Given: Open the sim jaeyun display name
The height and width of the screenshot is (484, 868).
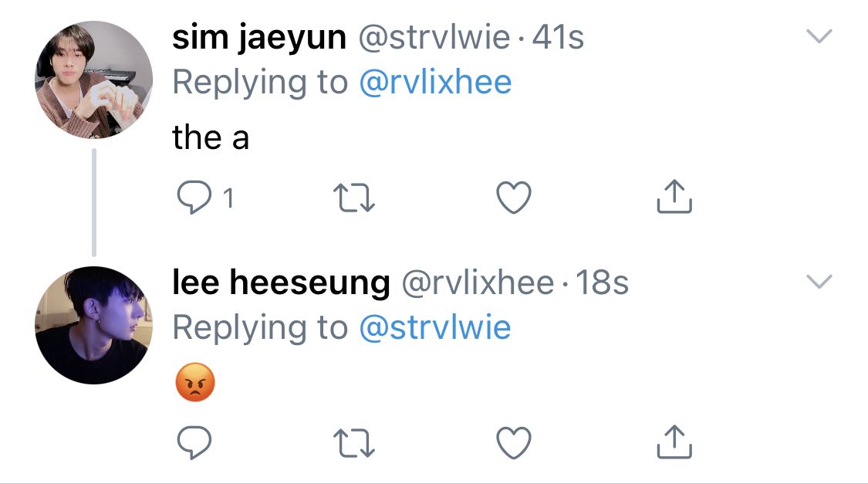Looking at the screenshot, I should 259,38.
